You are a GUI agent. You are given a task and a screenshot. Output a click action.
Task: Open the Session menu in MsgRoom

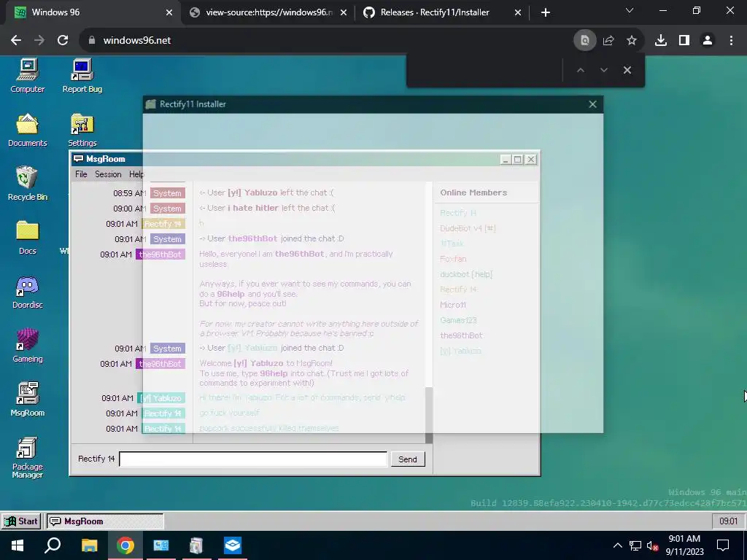click(x=108, y=174)
